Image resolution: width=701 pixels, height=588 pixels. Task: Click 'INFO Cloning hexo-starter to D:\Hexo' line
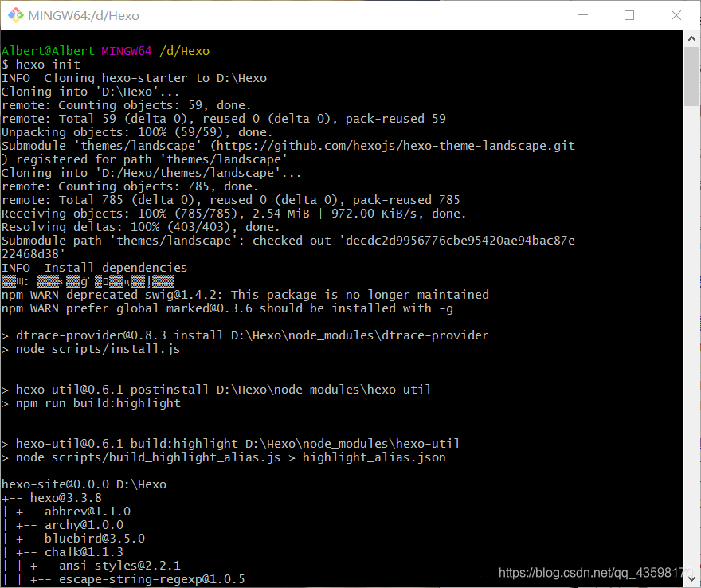pyautogui.click(x=134, y=78)
